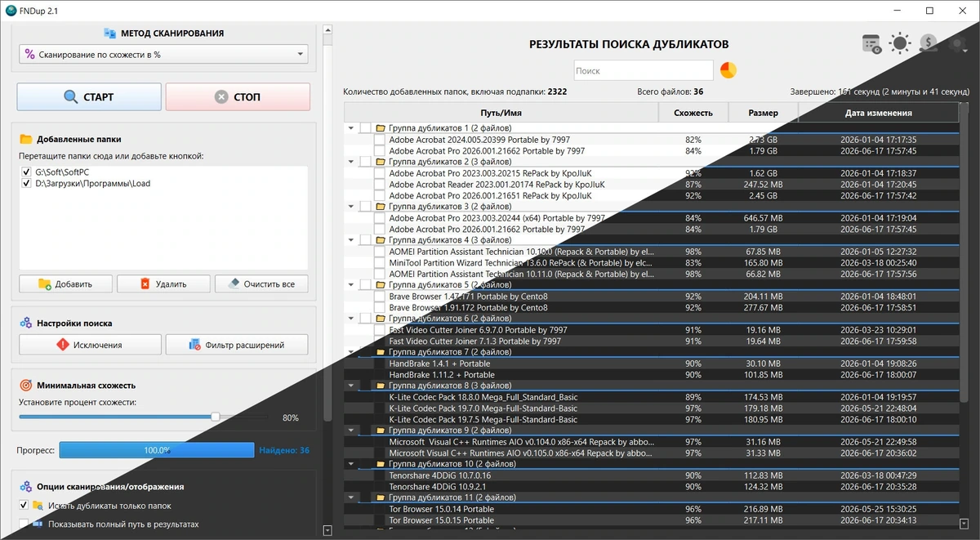Click folder icon of Группа дубликатов 5
Viewport: 980px width, 540px height.
coord(380,284)
